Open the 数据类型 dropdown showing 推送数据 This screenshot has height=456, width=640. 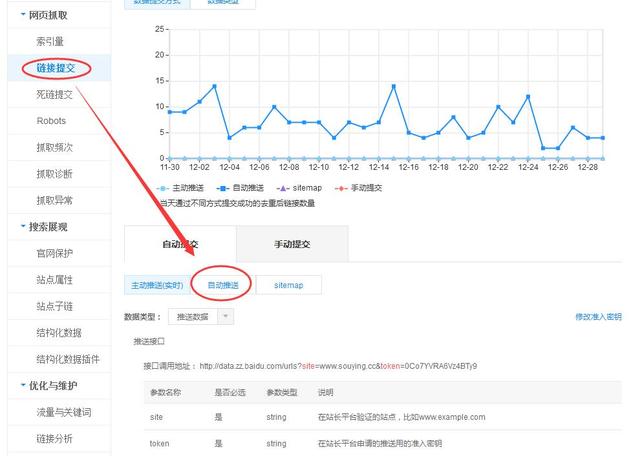pos(201,317)
